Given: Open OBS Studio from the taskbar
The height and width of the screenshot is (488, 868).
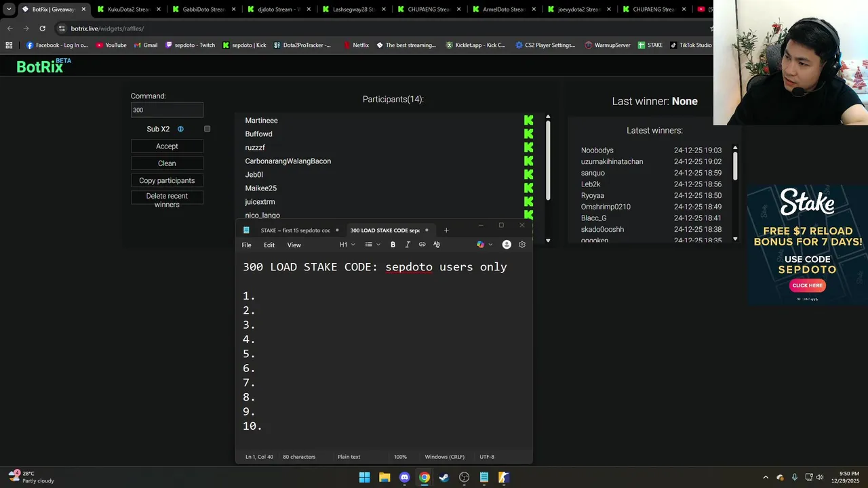Looking at the screenshot, I should [x=464, y=477].
